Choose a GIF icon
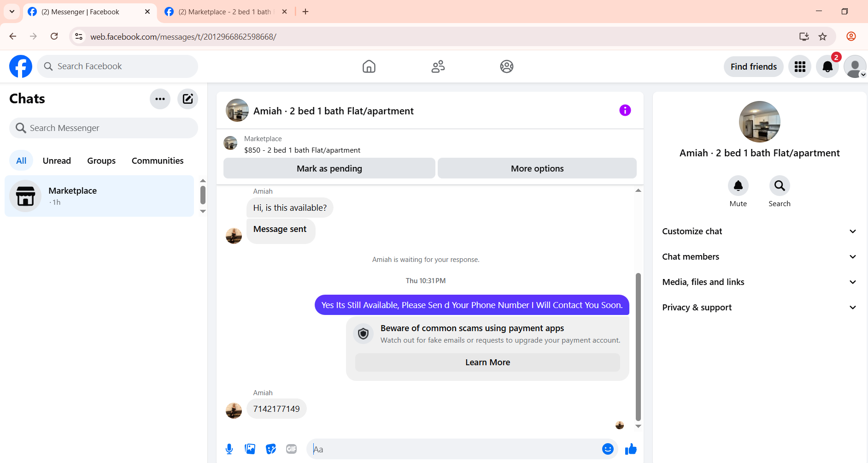The width and height of the screenshot is (868, 463). click(x=291, y=449)
